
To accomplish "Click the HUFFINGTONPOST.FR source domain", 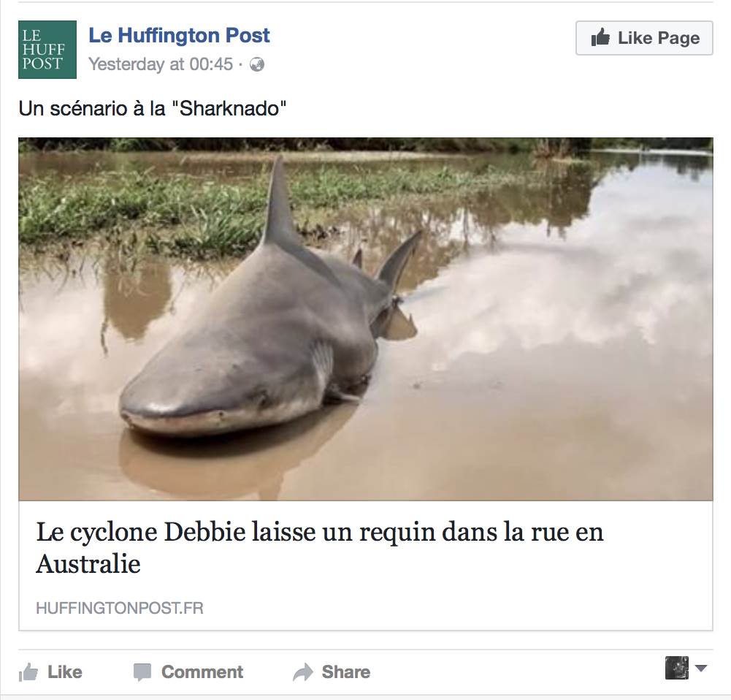I will (120, 608).
